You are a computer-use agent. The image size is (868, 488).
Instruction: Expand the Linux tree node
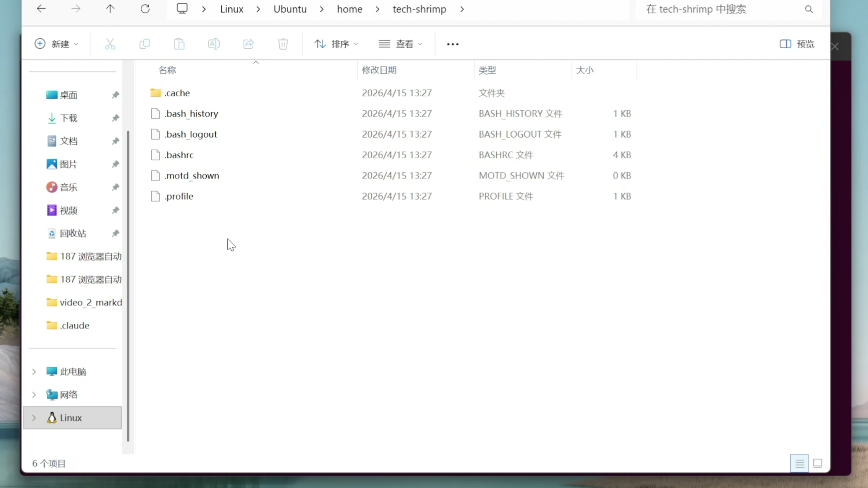pyautogui.click(x=34, y=418)
